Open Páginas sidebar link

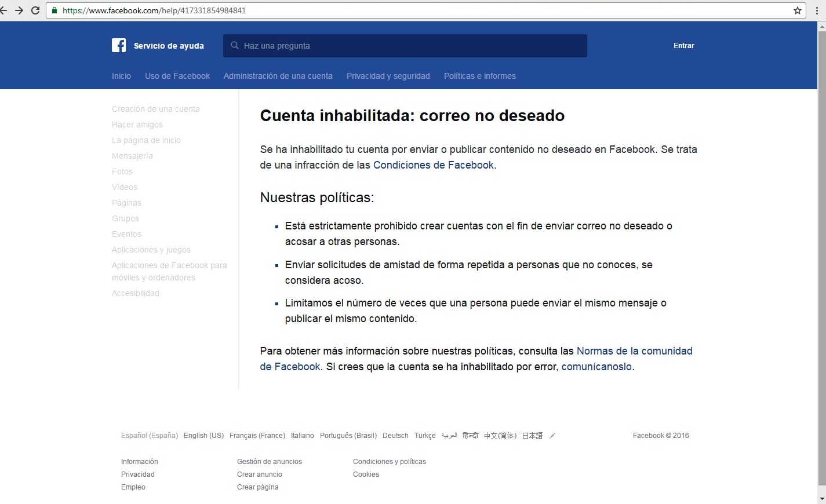126,203
